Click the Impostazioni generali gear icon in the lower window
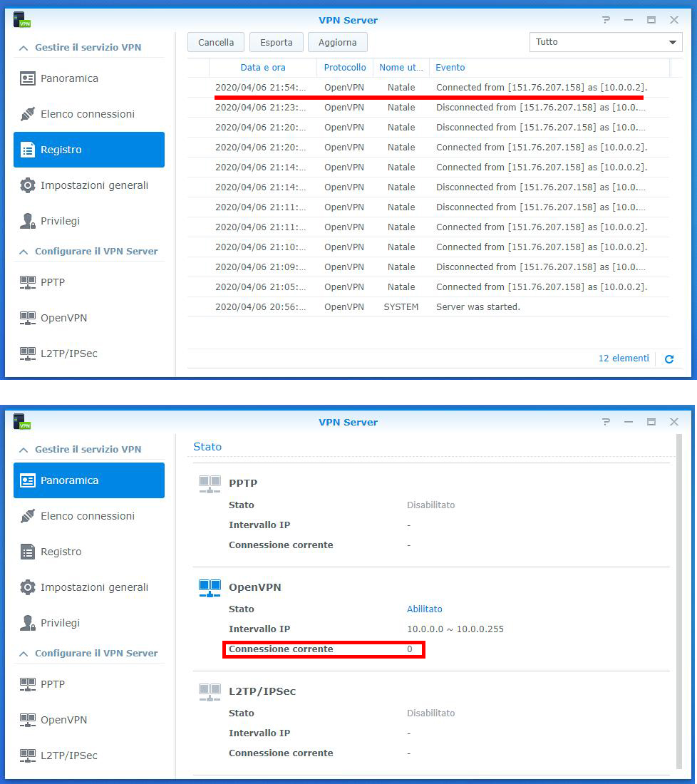This screenshot has height=784, width=697. coord(28,587)
